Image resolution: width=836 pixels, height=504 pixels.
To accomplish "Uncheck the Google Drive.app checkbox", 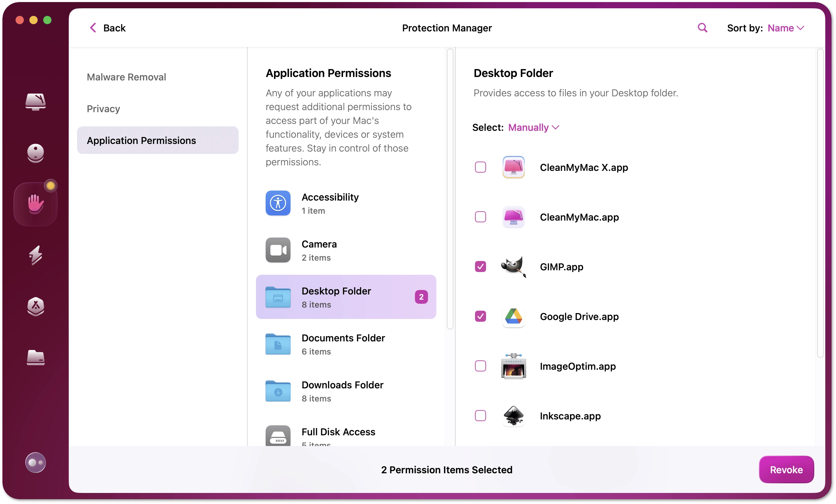I will tap(481, 317).
